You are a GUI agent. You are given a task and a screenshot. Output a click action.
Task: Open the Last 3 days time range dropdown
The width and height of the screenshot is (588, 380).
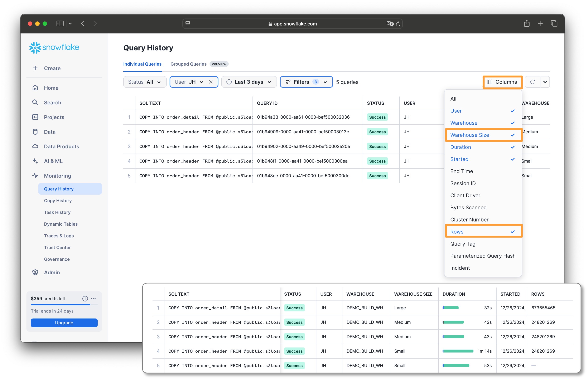coord(249,82)
